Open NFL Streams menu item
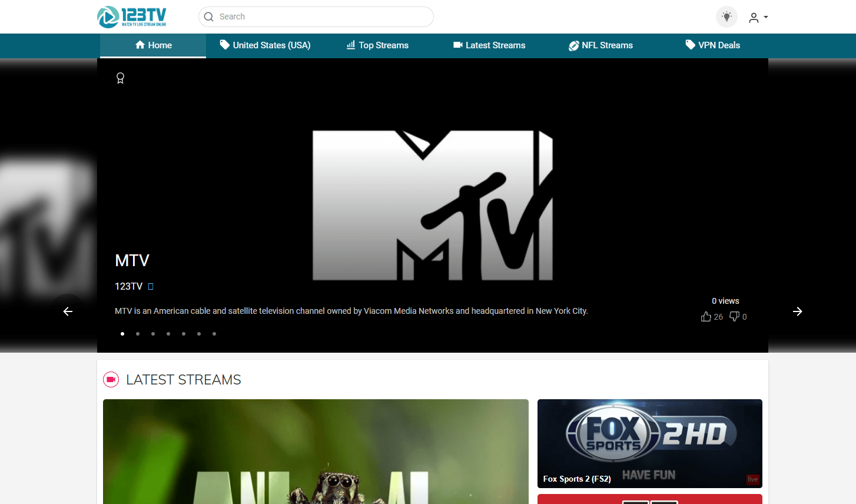Screen dimensions: 856x504 600,45
